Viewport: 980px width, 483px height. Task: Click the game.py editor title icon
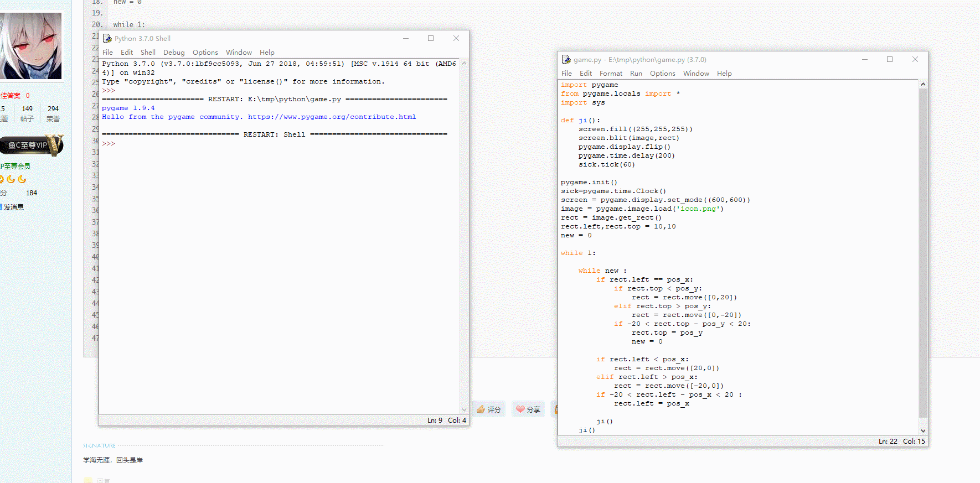[x=566, y=60]
